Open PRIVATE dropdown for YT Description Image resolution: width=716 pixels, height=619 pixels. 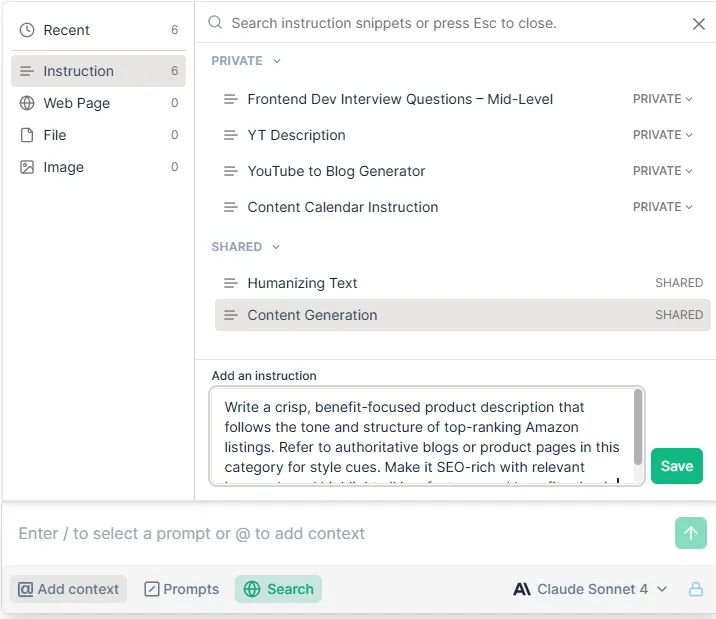[663, 135]
